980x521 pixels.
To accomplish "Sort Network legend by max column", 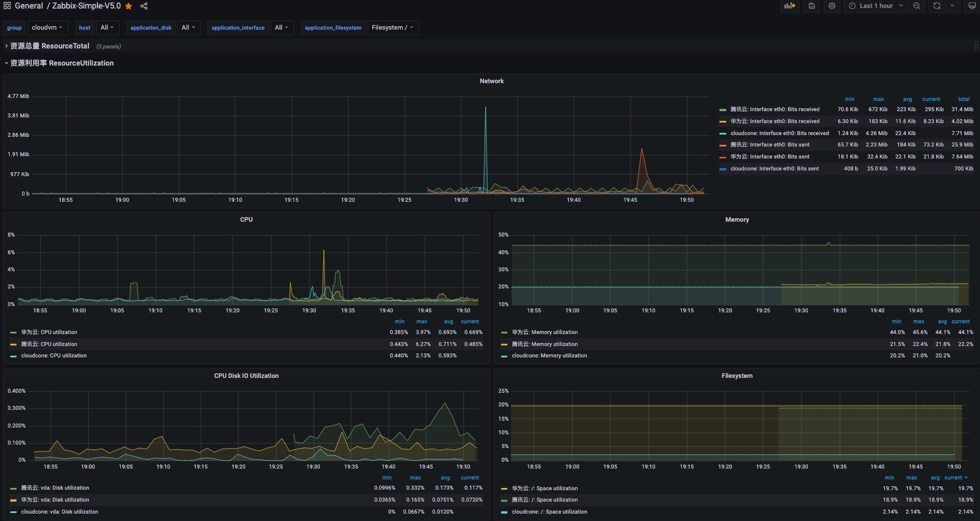I will click(878, 99).
